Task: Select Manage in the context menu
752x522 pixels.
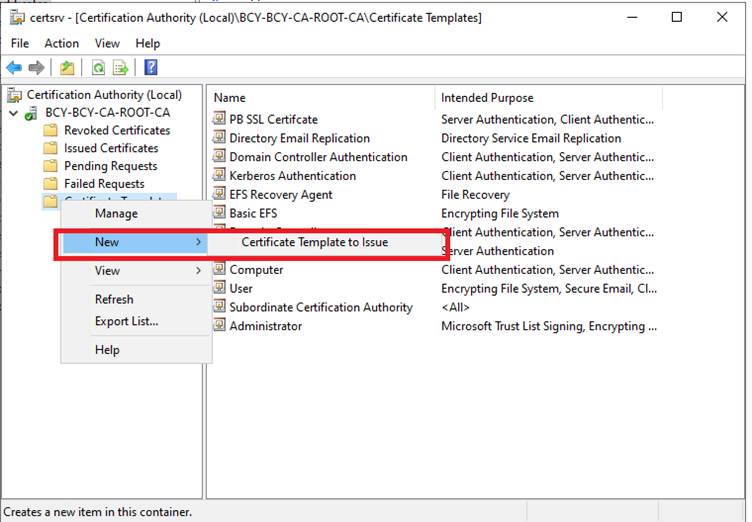Action: point(116,214)
